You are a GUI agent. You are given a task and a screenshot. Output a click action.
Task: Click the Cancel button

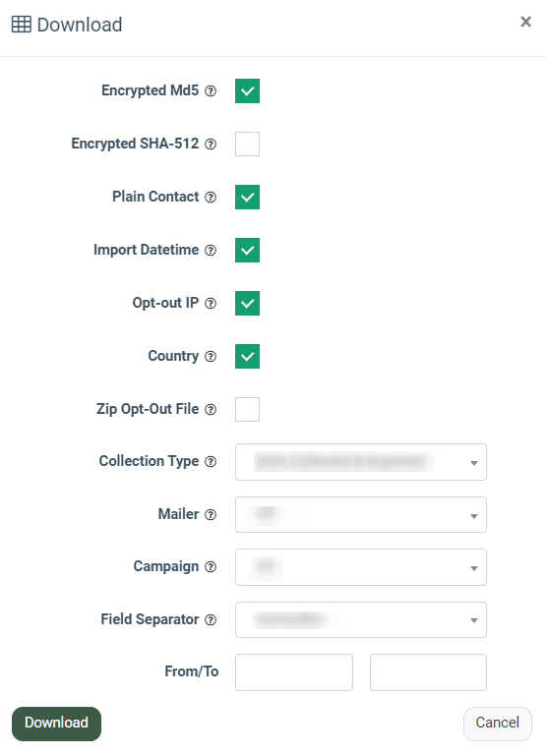(x=497, y=724)
